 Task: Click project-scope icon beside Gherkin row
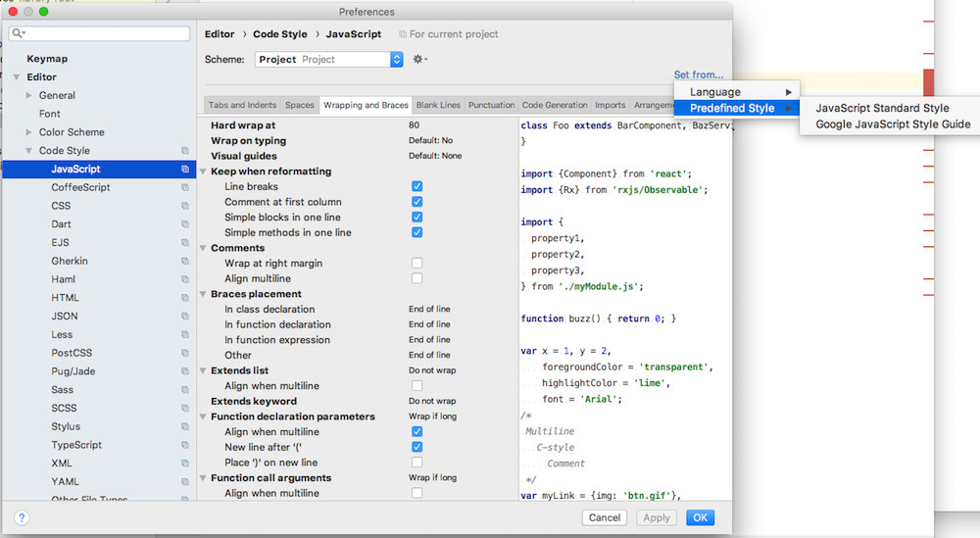coord(185,261)
